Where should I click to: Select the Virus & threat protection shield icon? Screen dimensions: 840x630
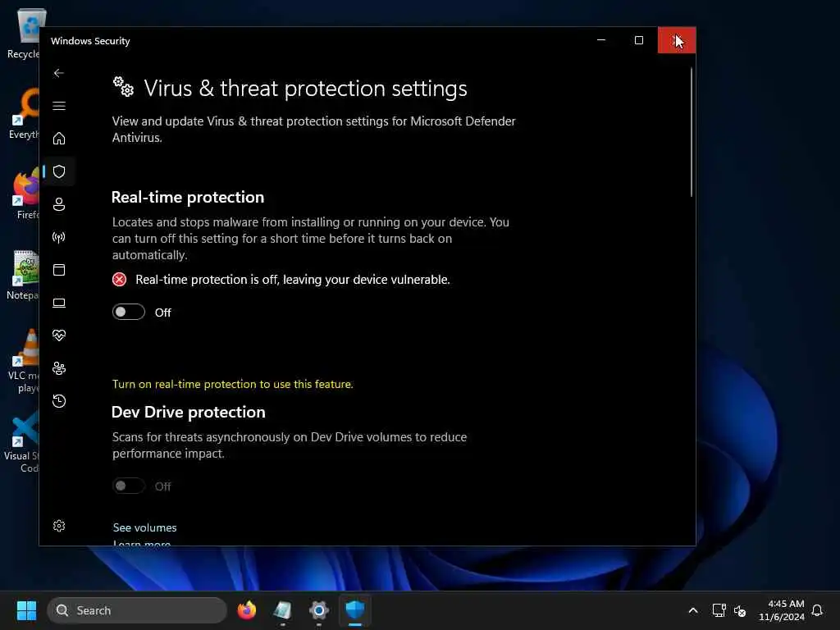pos(59,171)
